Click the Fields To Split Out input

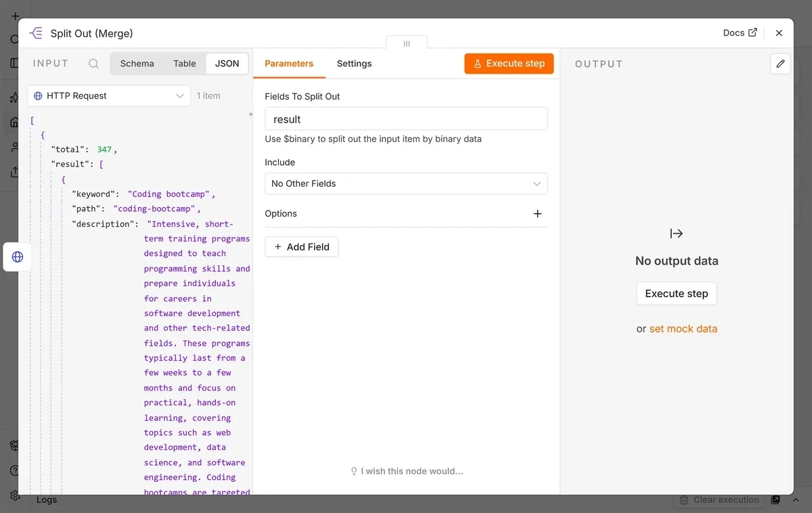point(406,119)
